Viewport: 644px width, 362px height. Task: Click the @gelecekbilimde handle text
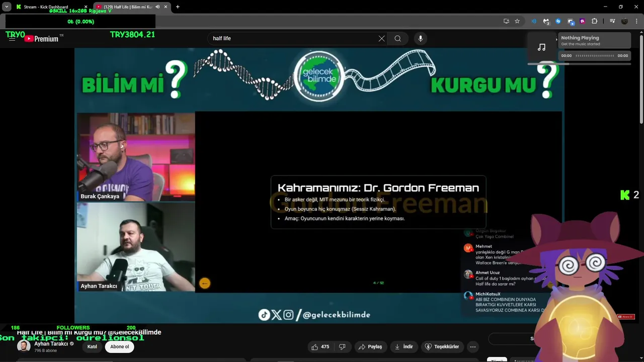[337, 315]
